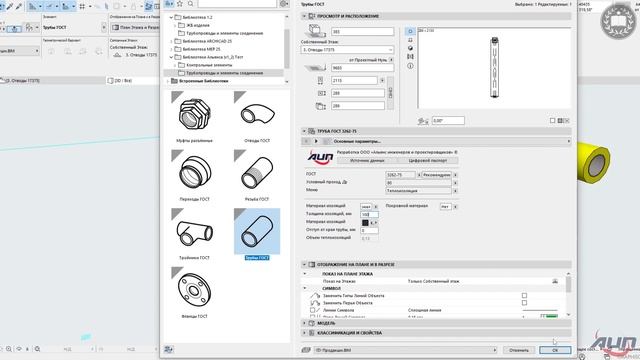Screen dimensions: 640x360
Task: Click the OK button
Action: (x=555, y=350)
